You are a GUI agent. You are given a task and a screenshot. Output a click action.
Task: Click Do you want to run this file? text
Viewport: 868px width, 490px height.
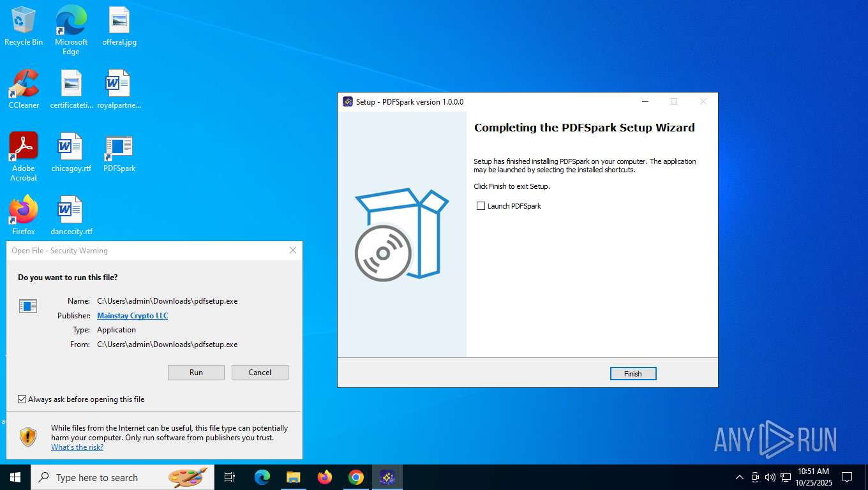point(68,278)
